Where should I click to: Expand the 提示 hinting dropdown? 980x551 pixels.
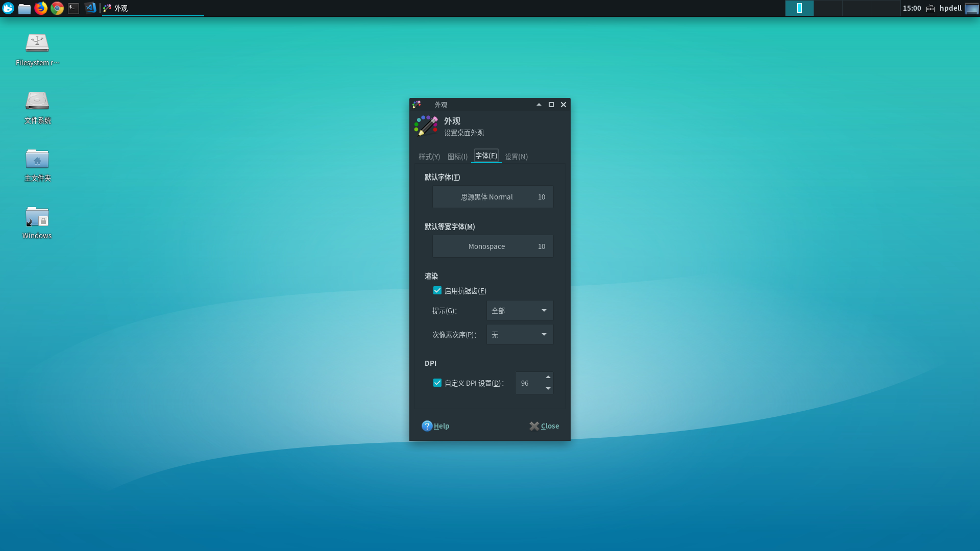coord(520,310)
